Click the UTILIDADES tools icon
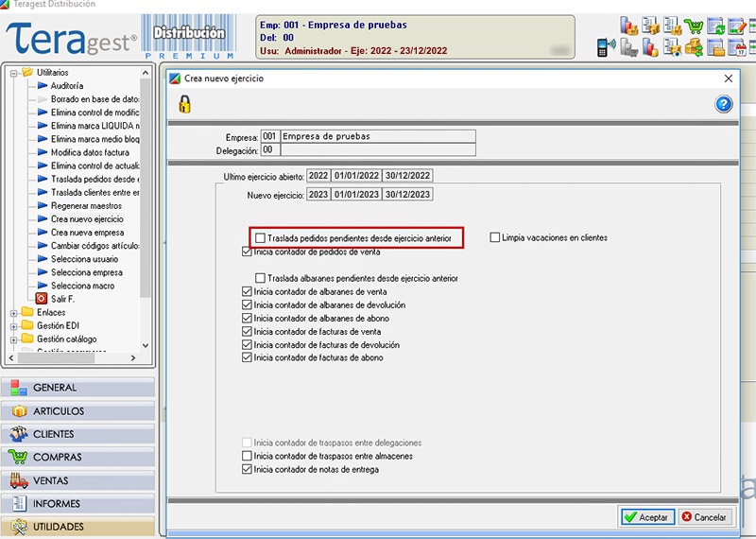 pos(19,527)
